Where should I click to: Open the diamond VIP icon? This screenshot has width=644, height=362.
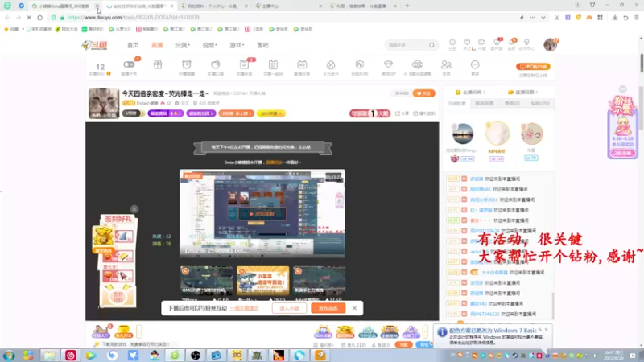point(388,64)
